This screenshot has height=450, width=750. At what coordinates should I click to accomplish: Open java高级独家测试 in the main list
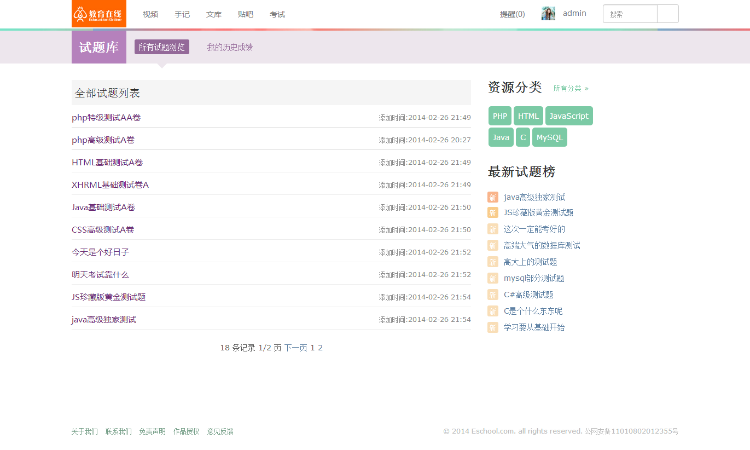click(x=104, y=319)
